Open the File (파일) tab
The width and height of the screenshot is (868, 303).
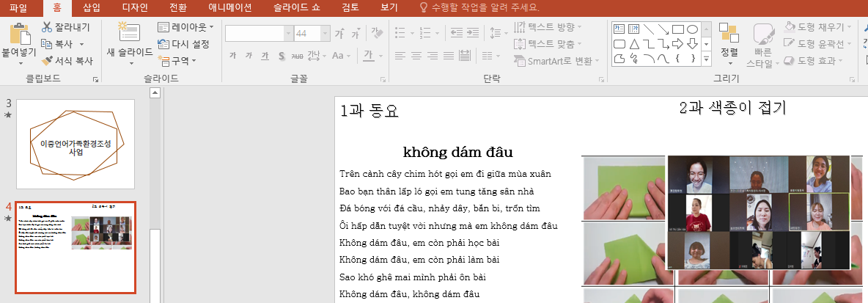click(18, 8)
